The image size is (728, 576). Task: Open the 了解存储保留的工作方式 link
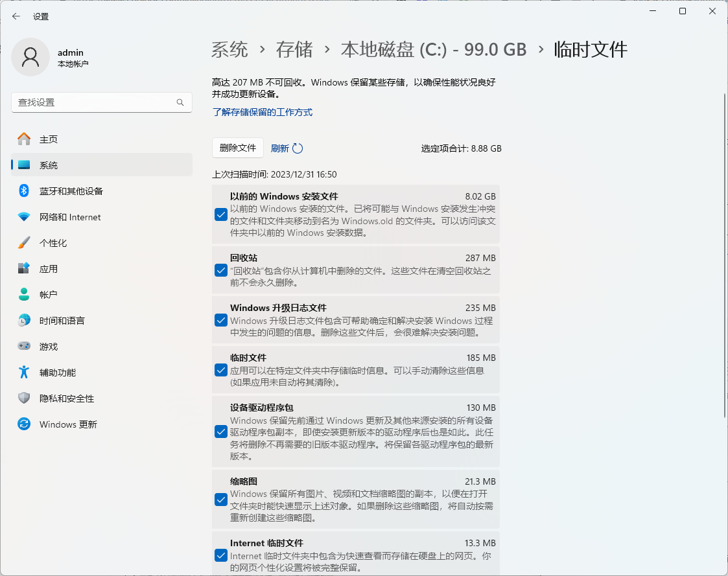point(263,112)
